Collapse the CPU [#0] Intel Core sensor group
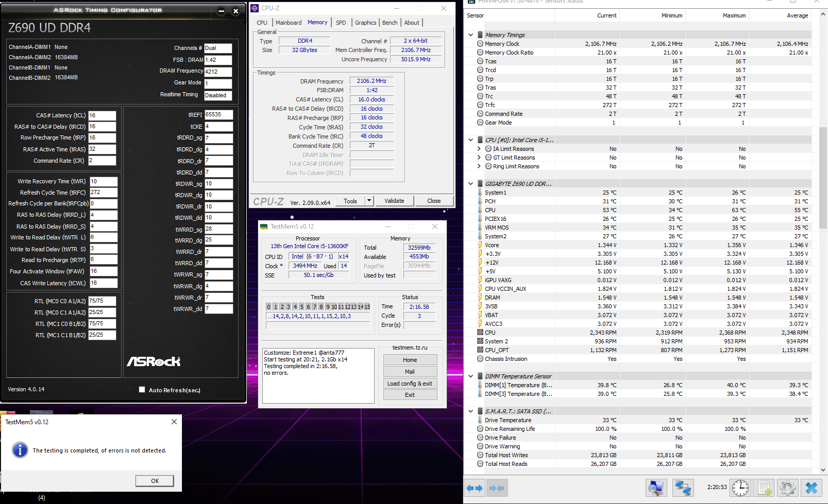The width and height of the screenshot is (828, 504). [x=470, y=140]
